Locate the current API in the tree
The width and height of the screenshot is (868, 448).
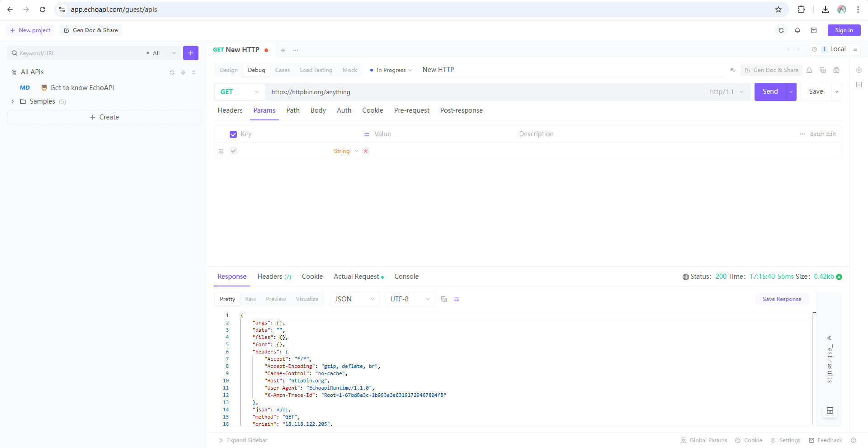[183, 72]
